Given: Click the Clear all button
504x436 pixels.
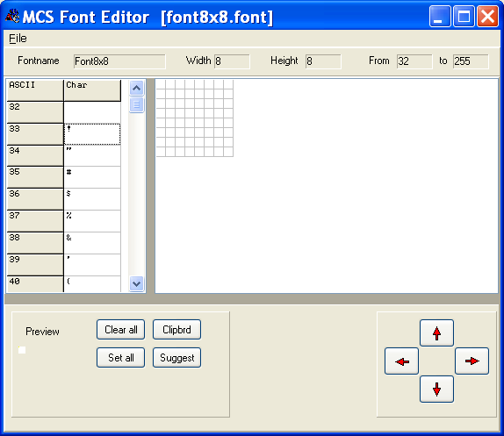Looking at the screenshot, I should click(121, 329).
